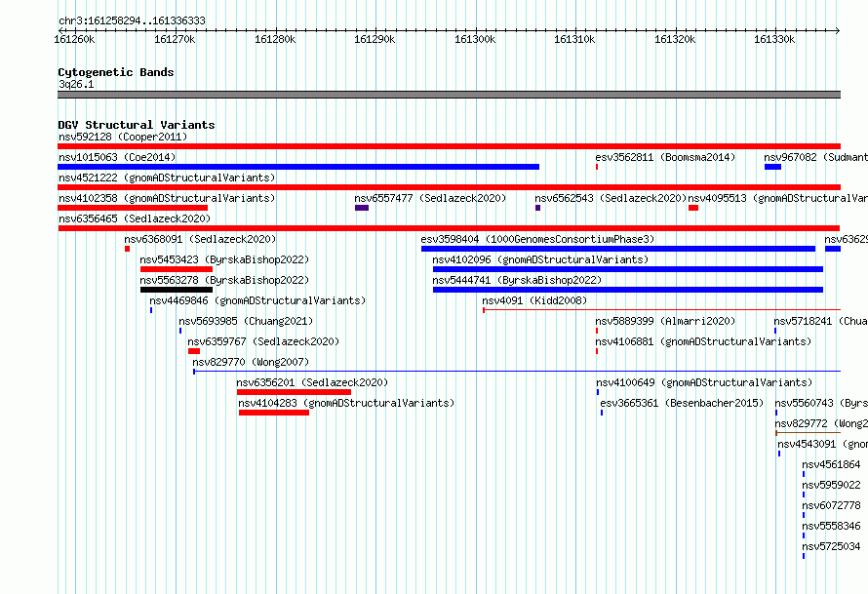Click nsv5453423 (ByrskaBishop2022) red bar

click(x=177, y=269)
